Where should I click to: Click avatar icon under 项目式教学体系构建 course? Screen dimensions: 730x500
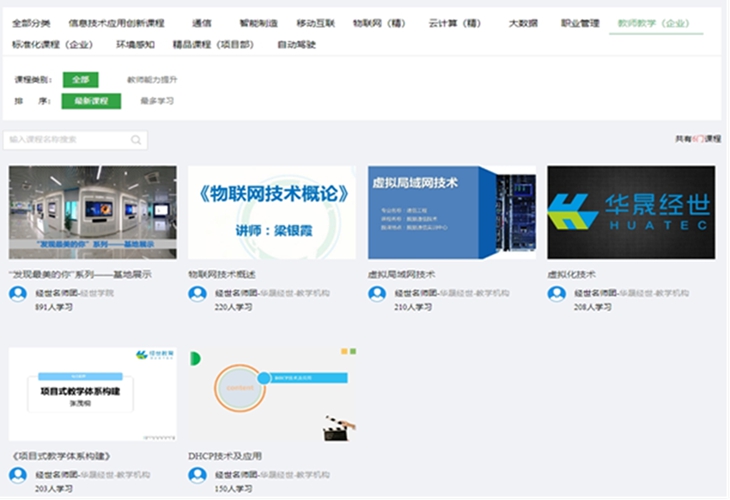pyautogui.click(x=18, y=475)
